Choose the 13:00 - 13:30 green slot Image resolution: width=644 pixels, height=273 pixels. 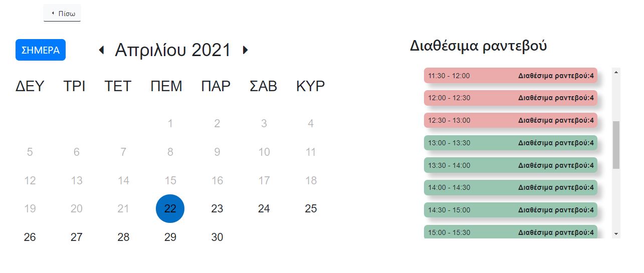tap(511, 143)
